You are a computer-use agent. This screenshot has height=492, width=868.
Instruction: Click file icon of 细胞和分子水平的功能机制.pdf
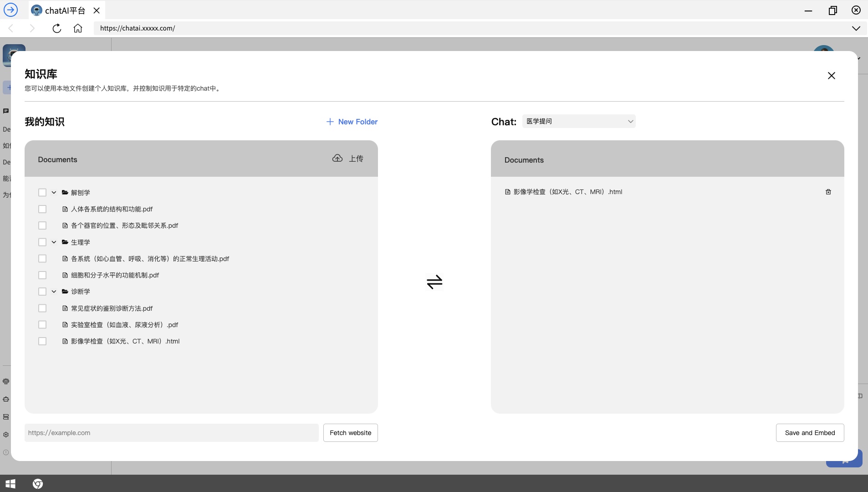click(65, 275)
